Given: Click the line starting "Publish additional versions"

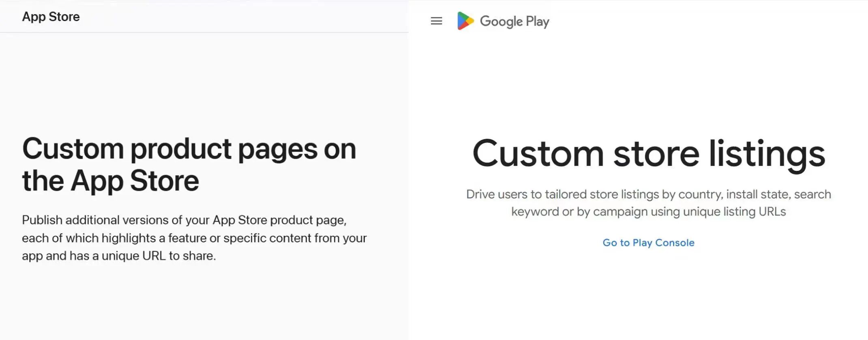Looking at the screenshot, I should click(x=184, y=220).
